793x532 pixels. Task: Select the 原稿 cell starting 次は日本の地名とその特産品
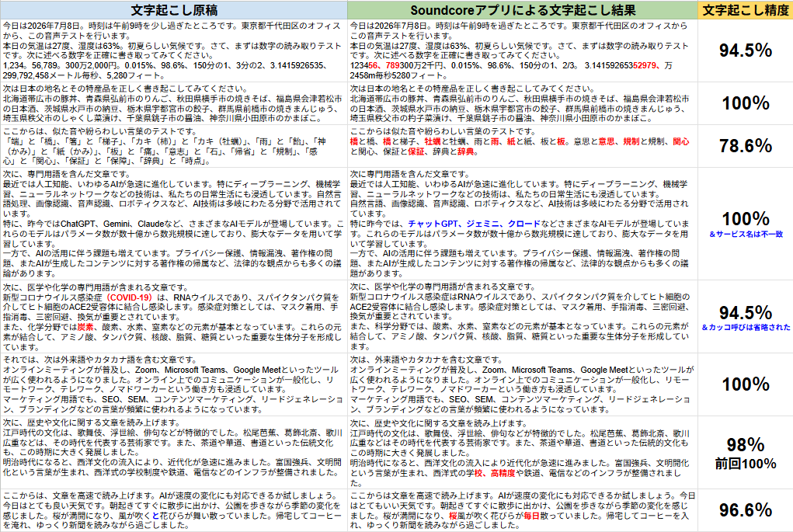(x=174, y=103)
